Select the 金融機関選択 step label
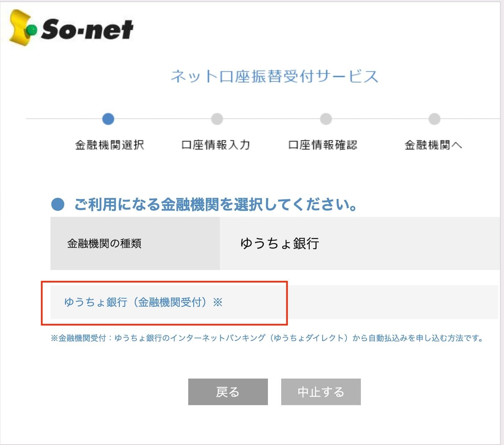504x445 pixels. pyautogui.click(x=109, y=145)
